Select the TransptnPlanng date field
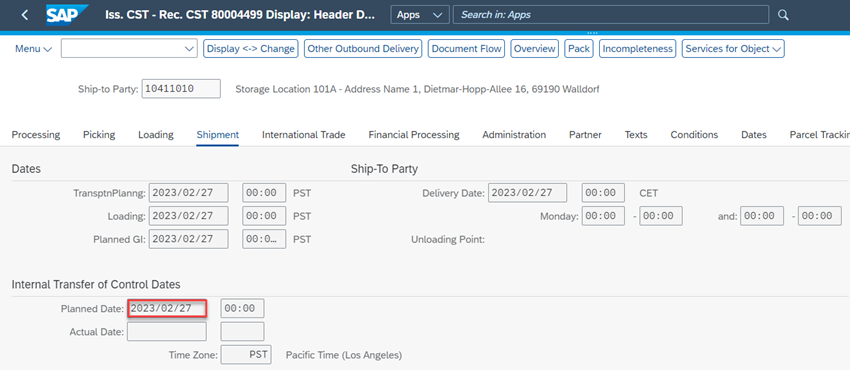The width and height of the screenshot is (850, 370). click(189, 193)
